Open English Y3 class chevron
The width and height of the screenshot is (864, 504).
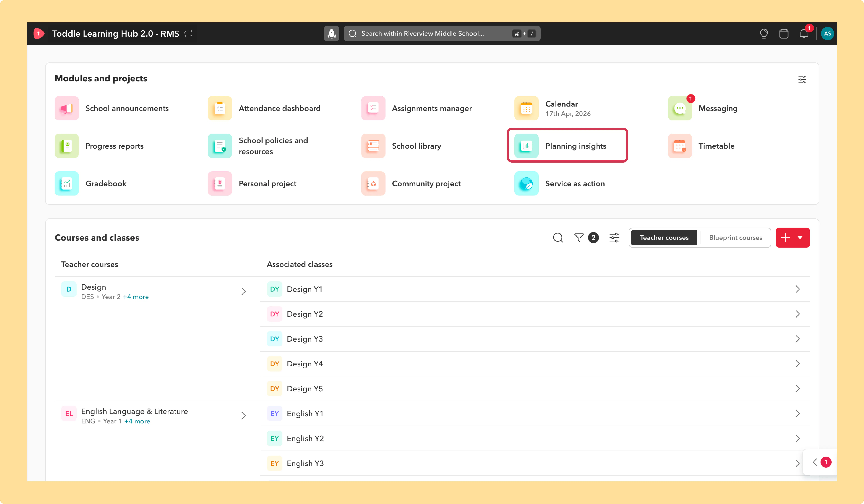click(x=797, y=463)
